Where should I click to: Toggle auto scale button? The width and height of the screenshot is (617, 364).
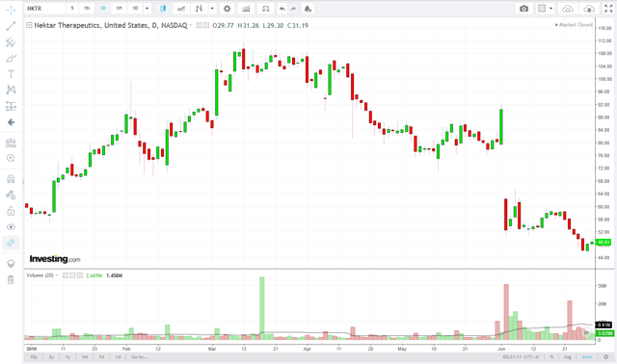tap(587, 357)
